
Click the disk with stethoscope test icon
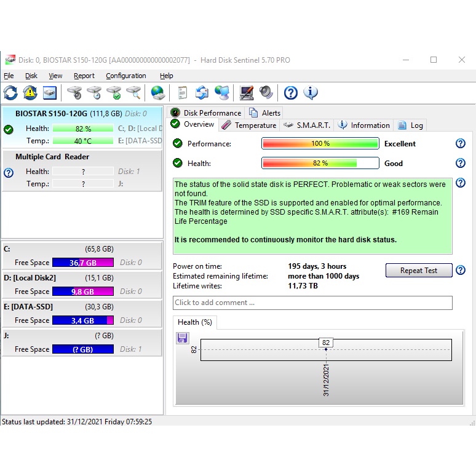click(74, 93)
